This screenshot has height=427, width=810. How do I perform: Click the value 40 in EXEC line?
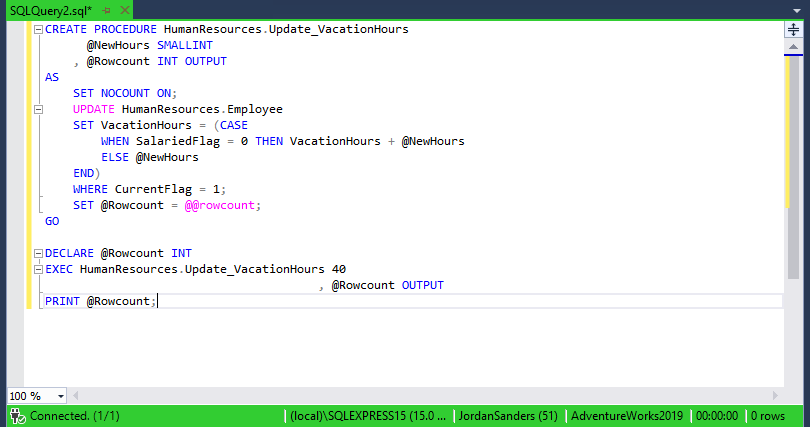tap(339, 270)
